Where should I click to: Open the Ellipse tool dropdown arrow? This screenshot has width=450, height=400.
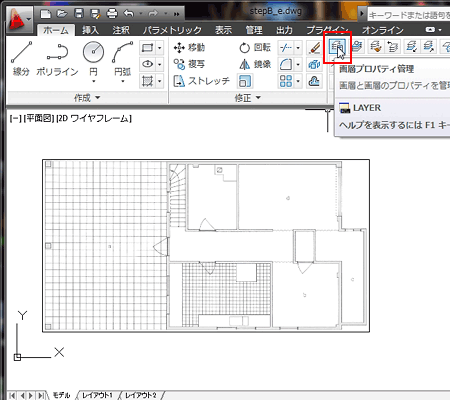coord(160,64)
